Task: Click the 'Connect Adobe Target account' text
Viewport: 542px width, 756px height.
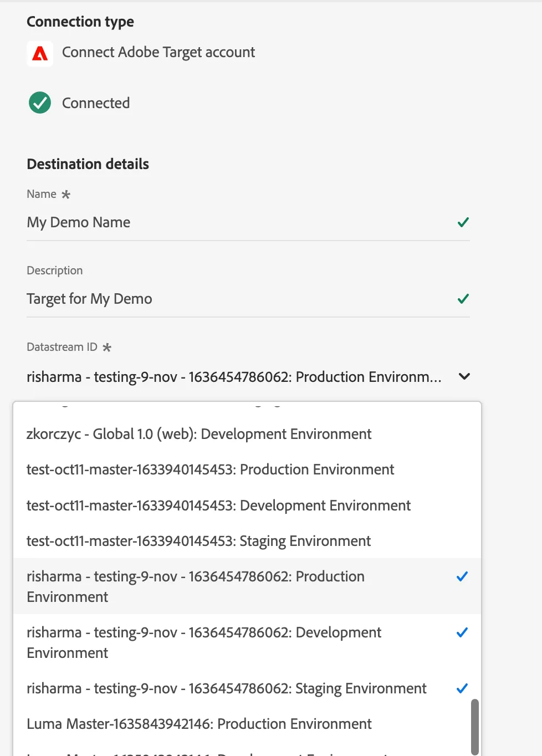Action: 158,53
